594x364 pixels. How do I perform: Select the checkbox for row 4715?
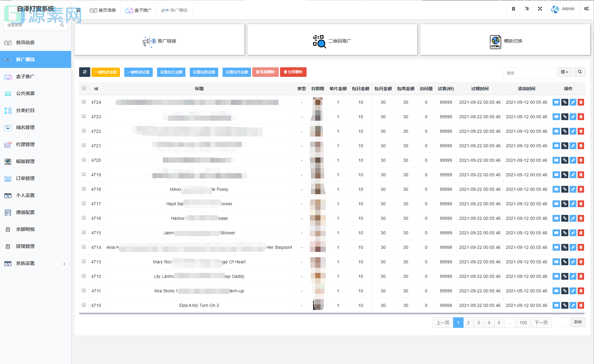84,232
